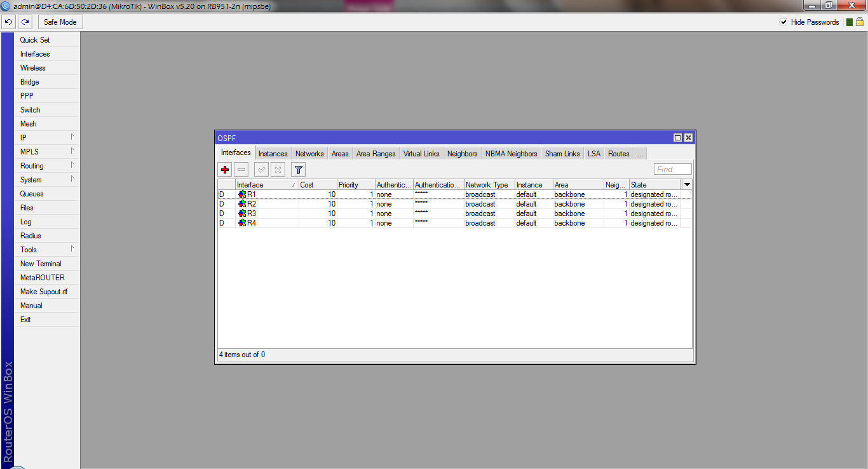Switch to the Area Ranges tab

click(376, 154)
